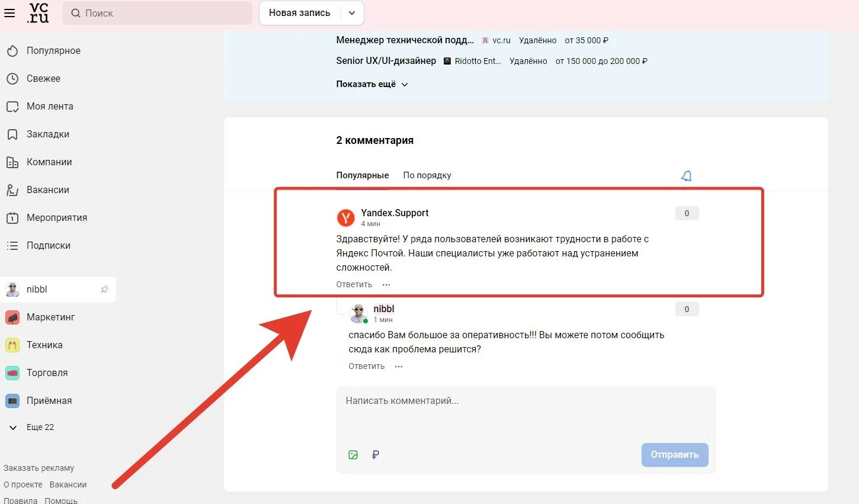Open Senior UX/UI-дизайнер vacancy
The height and width of the screenshot is (504, 859).
386,61
